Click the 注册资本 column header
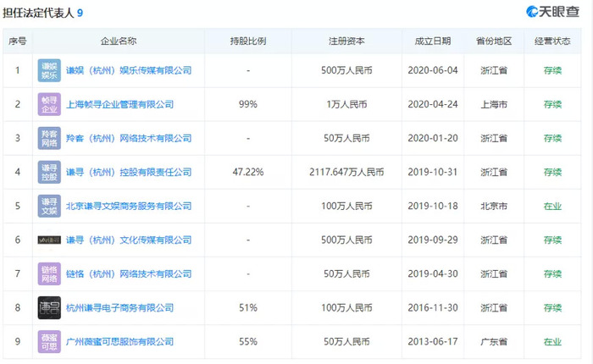Screen dimensions: 593x364 346,41
